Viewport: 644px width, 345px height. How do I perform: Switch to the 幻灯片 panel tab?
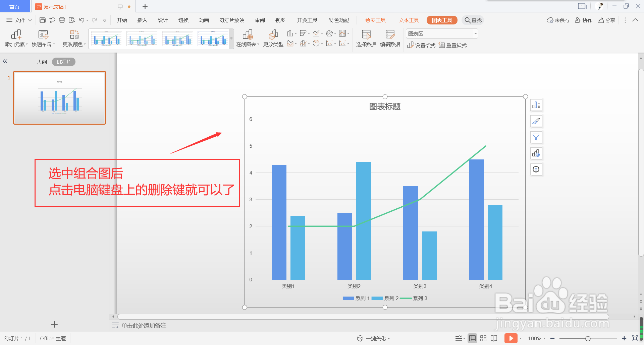point(63,62)
